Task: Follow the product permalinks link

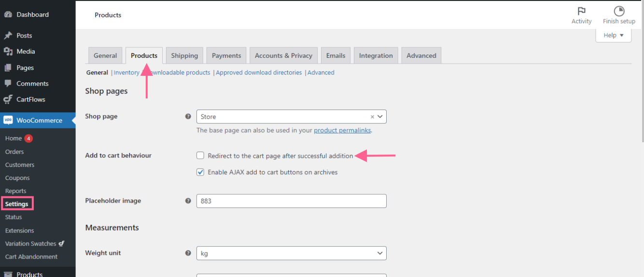Action: [x=342, y=130]
